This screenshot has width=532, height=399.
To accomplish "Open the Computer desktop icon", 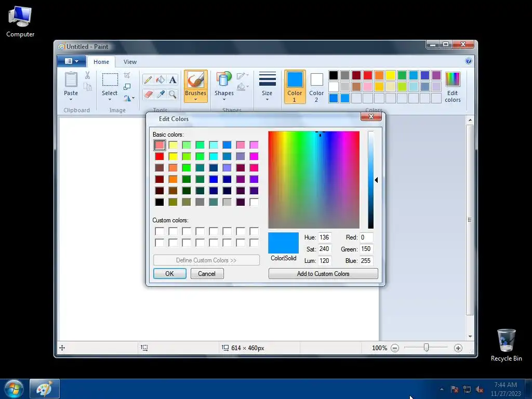I will [20, 21].
